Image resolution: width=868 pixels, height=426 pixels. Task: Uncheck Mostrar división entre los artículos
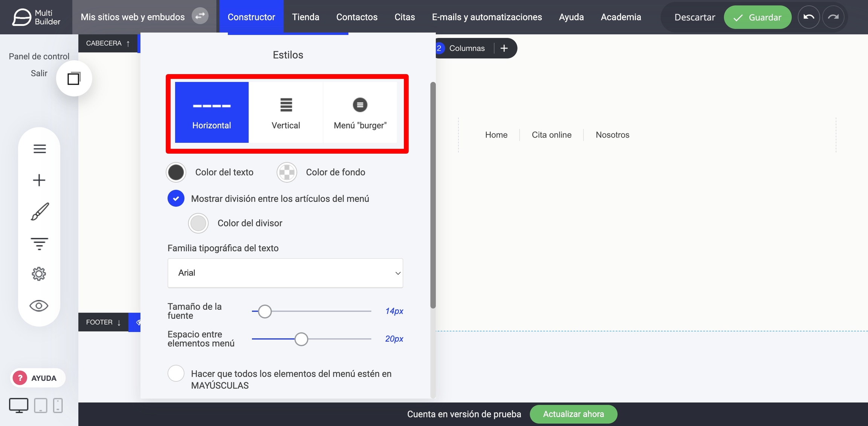[176, 198]
